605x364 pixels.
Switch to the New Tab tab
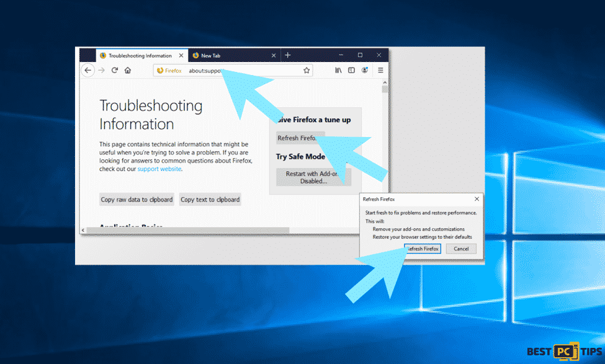tap(235, 56)
